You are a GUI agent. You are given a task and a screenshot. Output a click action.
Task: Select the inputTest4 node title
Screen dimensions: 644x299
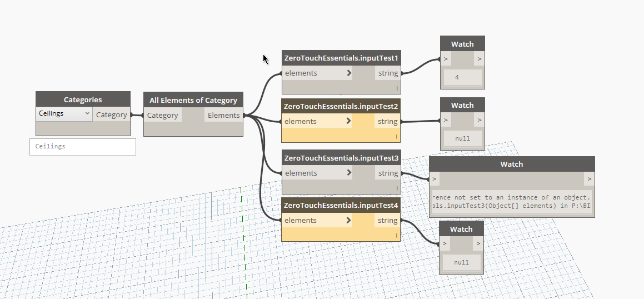pos(341,205)
